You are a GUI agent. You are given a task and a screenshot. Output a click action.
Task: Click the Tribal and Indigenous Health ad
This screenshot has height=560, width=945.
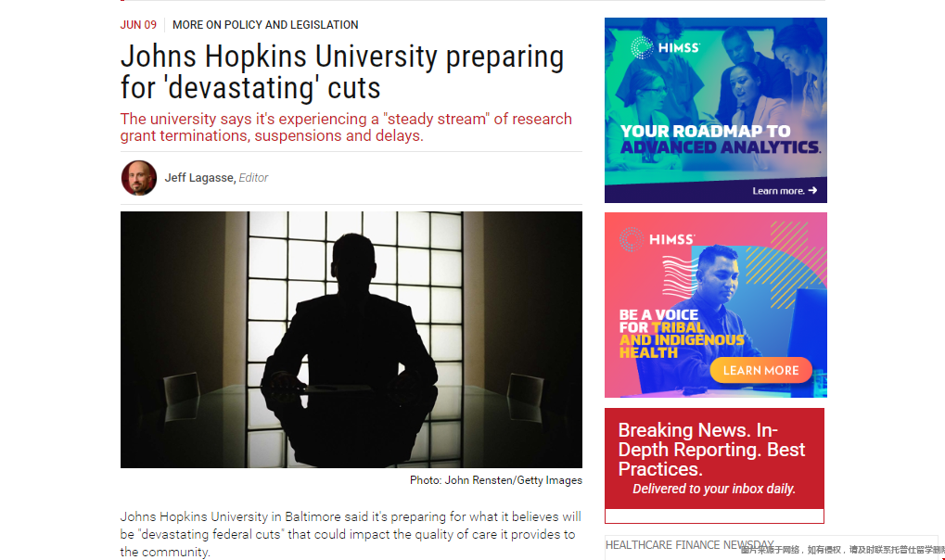(x=715, y=304)
